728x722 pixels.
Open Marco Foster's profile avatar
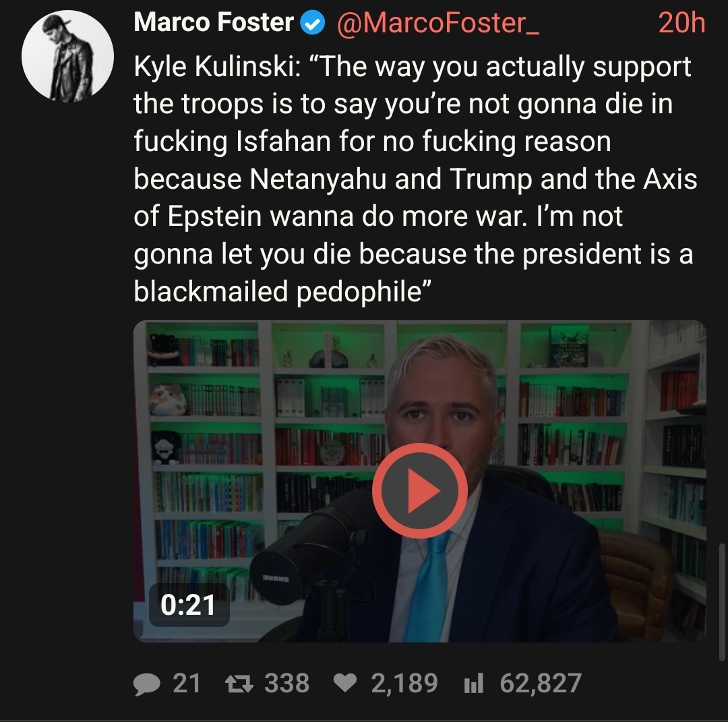67,56
